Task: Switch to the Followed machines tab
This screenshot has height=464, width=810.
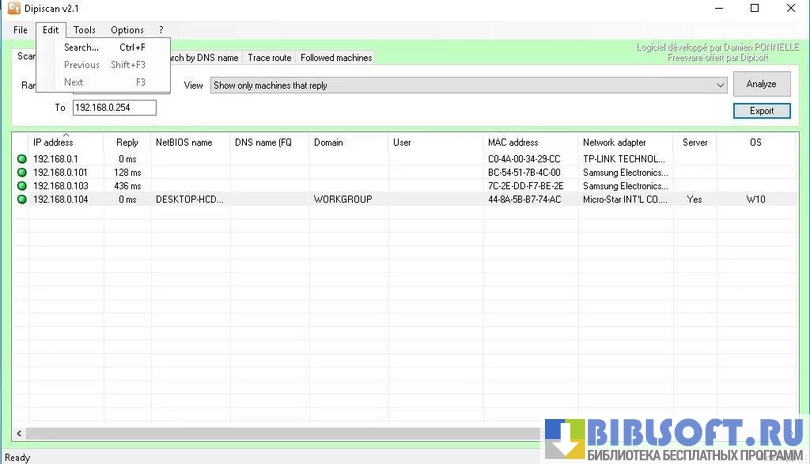Action: tap(336, 58)
